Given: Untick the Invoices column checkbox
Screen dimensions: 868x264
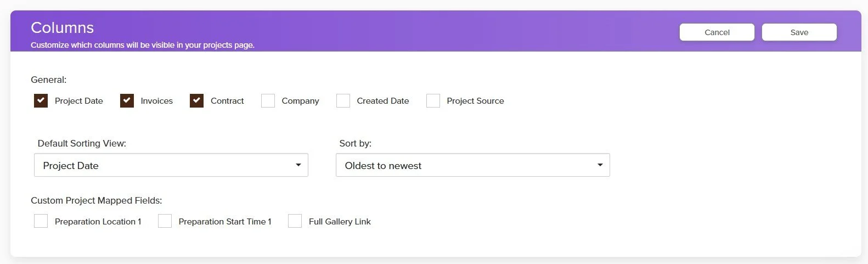Looking at the screenshot, I should (127, 100).
